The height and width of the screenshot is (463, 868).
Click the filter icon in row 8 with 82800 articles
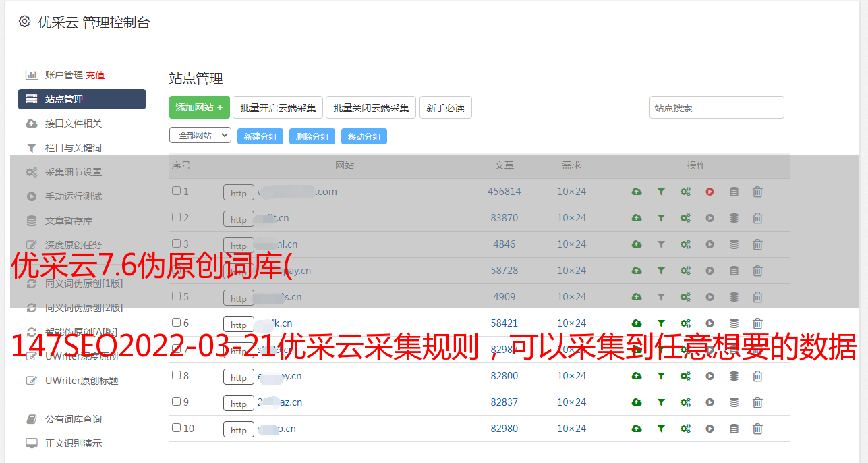(661, 376)
